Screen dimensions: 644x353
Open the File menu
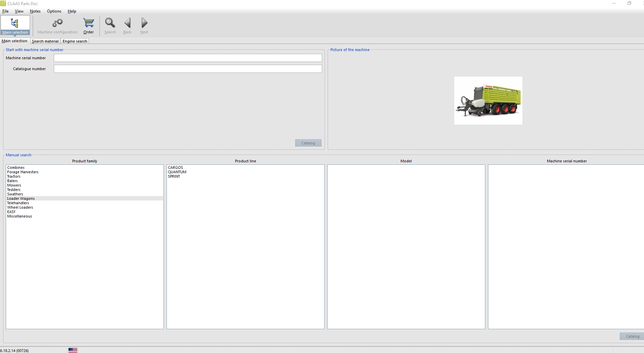click(5, 11)
